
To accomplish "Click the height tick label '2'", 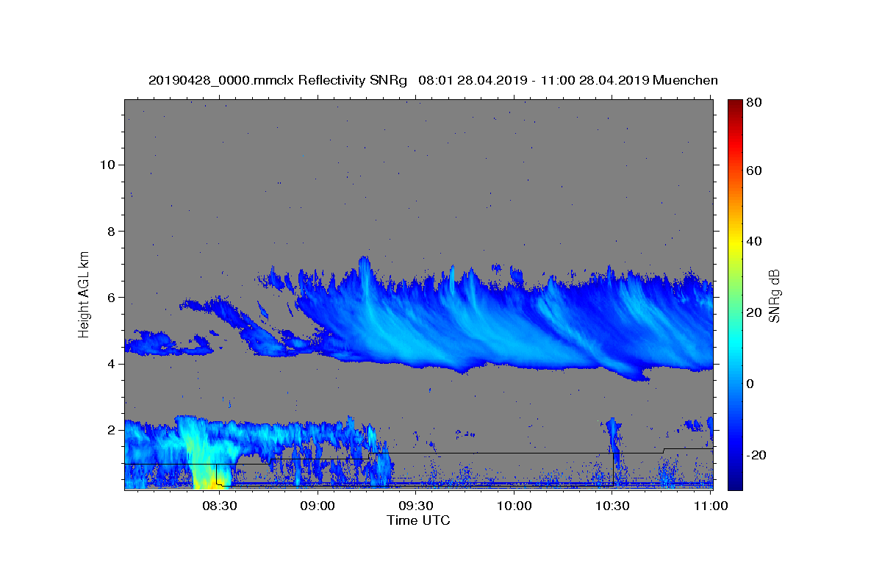I will coord(111,429).
